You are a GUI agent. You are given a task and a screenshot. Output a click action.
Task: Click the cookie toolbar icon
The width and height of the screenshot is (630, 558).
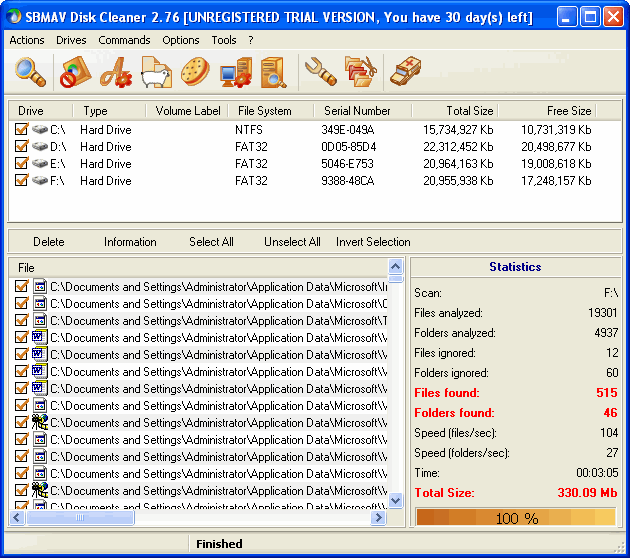coord(194,72)
